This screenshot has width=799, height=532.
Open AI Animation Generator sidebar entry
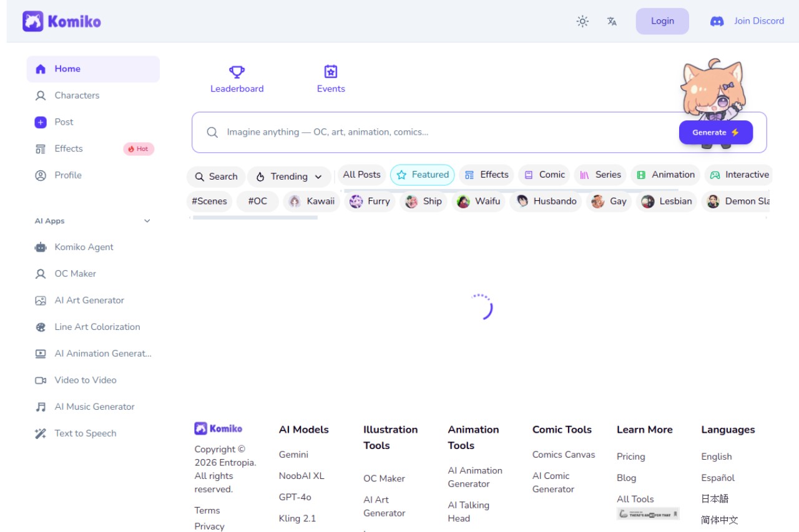(93, 354)
